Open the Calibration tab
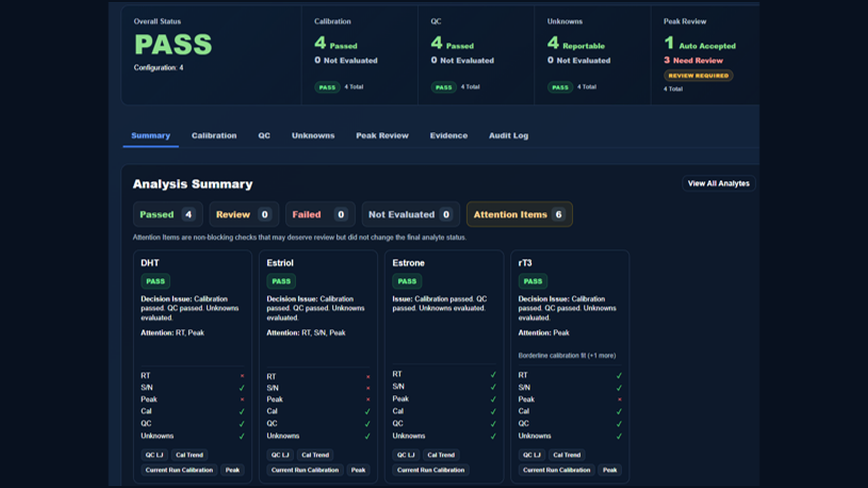Viewport: 868px width, 488px height. click(214, 136)
